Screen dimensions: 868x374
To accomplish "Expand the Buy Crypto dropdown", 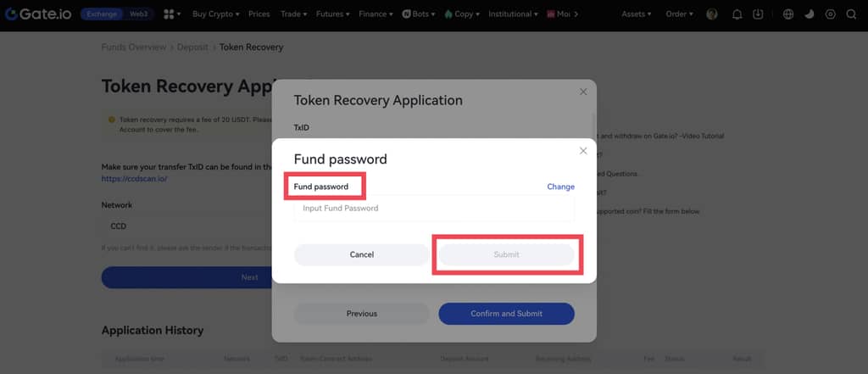I will (215, 14).
